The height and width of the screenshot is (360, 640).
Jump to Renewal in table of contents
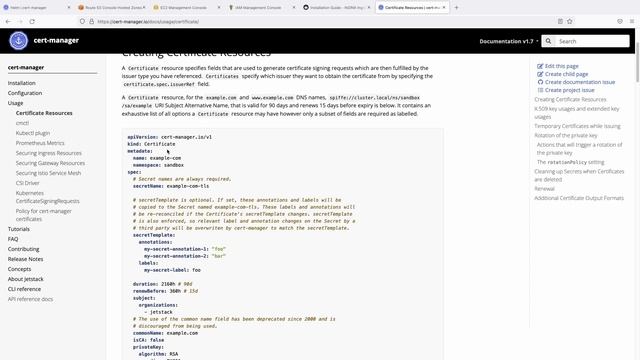point(544,189)
